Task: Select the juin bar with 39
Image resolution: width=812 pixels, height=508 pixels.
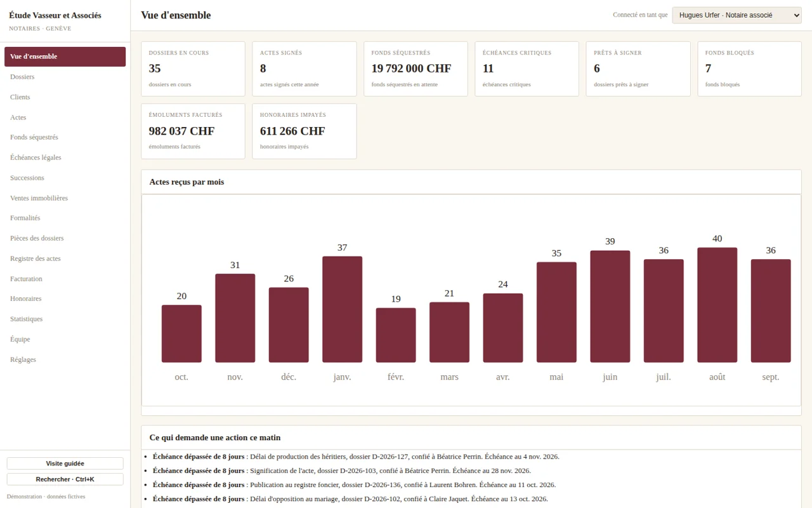Action: (610, 307)
